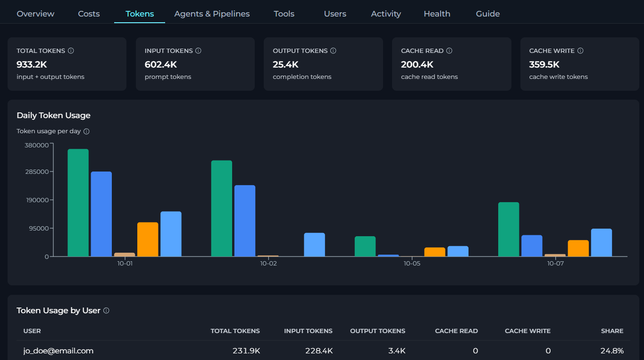Image resolution: width=644 pixels, height=360 pixels.
Task: Click info icon next to Cache Read
Action: (x=449, y=51)
